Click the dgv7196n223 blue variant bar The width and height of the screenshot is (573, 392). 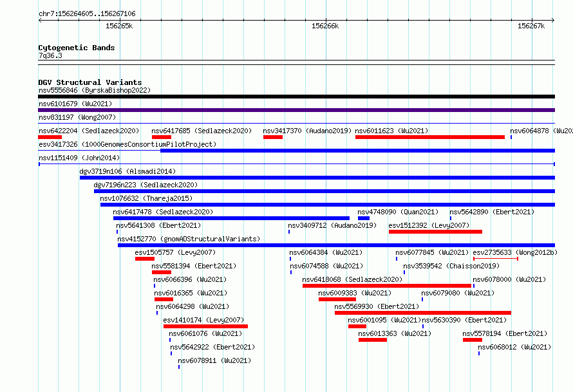pyautogui.click(x=324, y=191)
